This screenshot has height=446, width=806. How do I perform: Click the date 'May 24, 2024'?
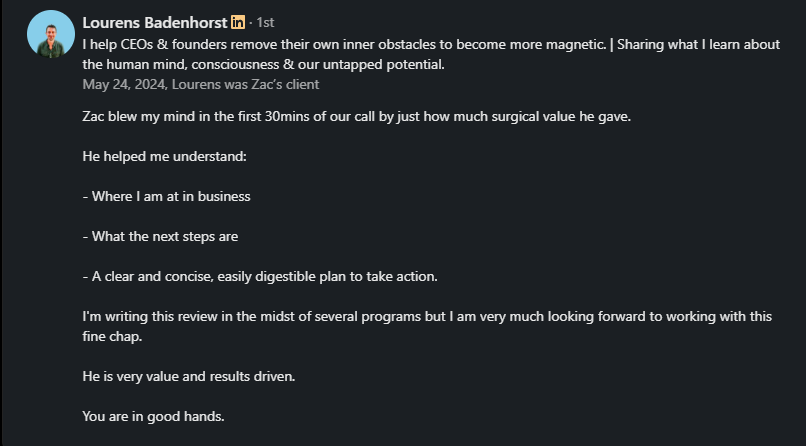point(123,85)
